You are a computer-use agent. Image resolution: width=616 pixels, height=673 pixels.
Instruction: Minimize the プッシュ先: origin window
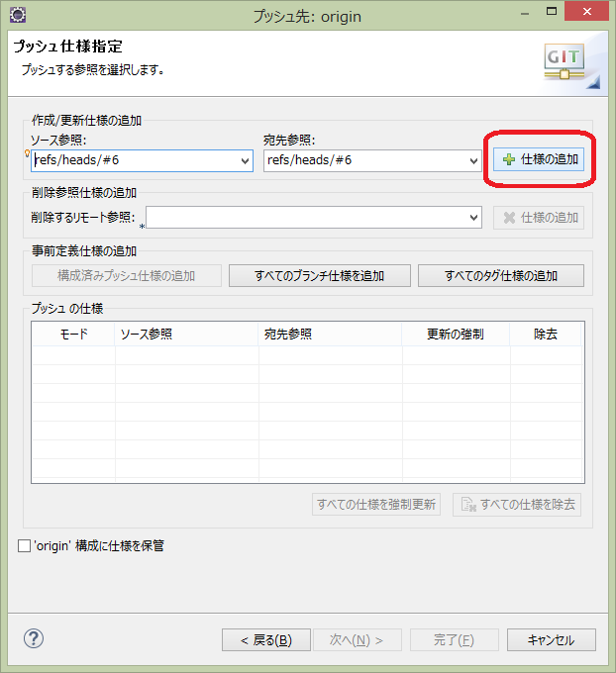coord(525,13)
